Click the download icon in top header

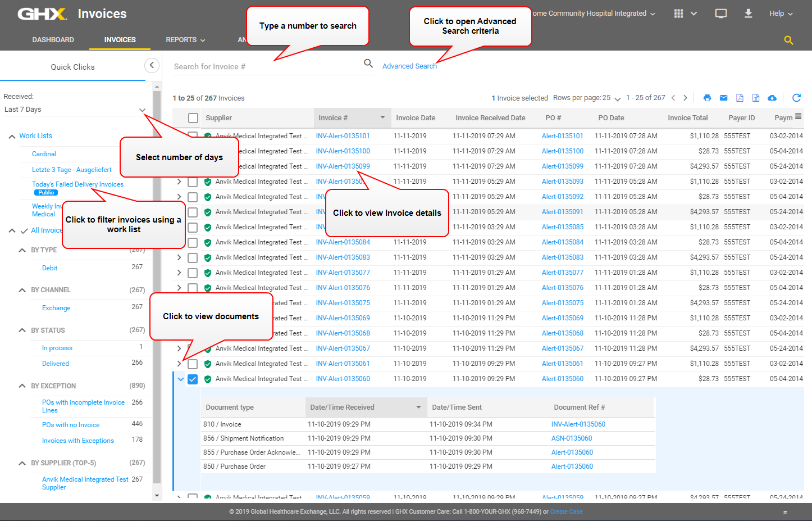[x=749, y=13]
